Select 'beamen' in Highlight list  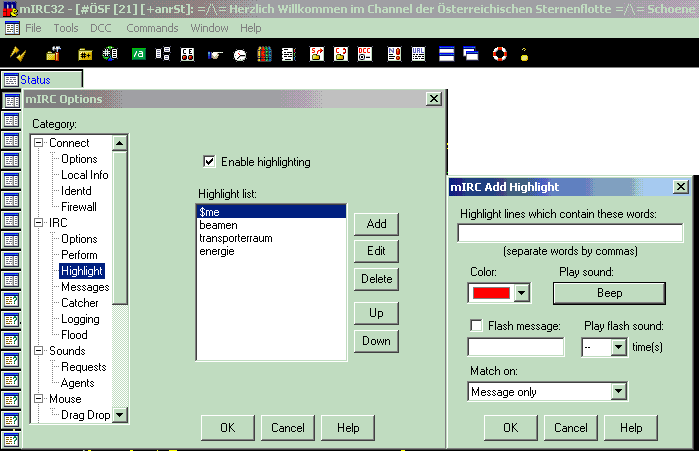click(x=271, y=225)
